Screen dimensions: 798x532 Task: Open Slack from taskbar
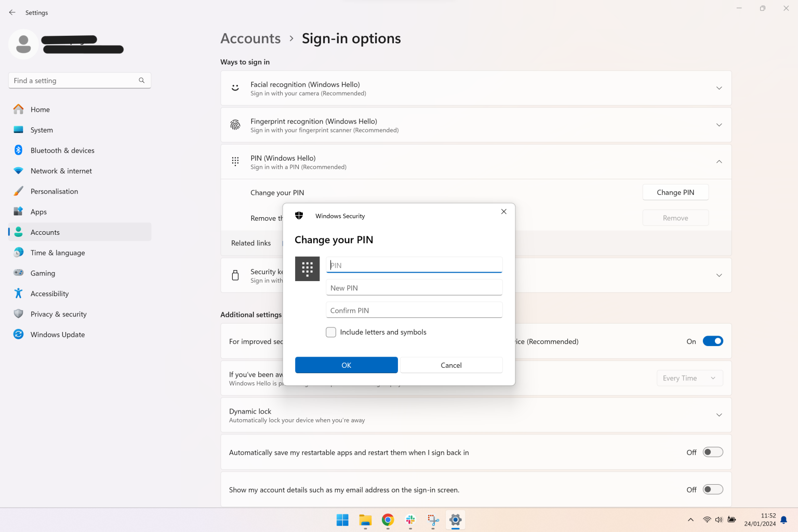[410, 520]
